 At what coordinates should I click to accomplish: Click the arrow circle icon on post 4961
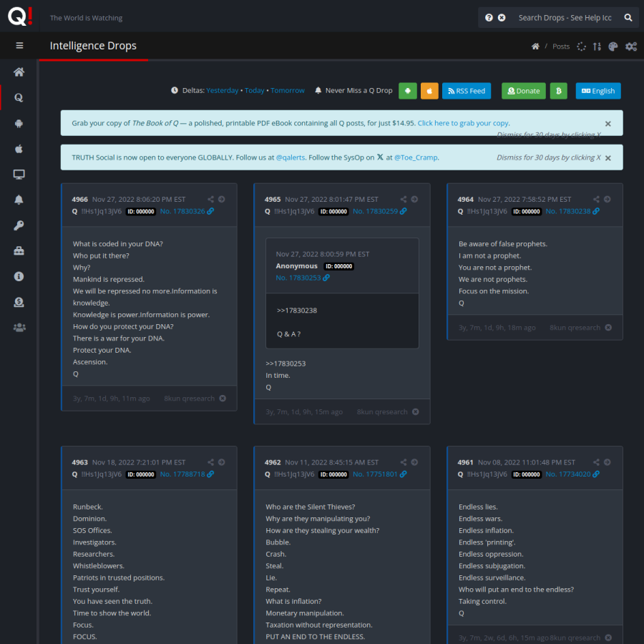(x=607, y=462)
